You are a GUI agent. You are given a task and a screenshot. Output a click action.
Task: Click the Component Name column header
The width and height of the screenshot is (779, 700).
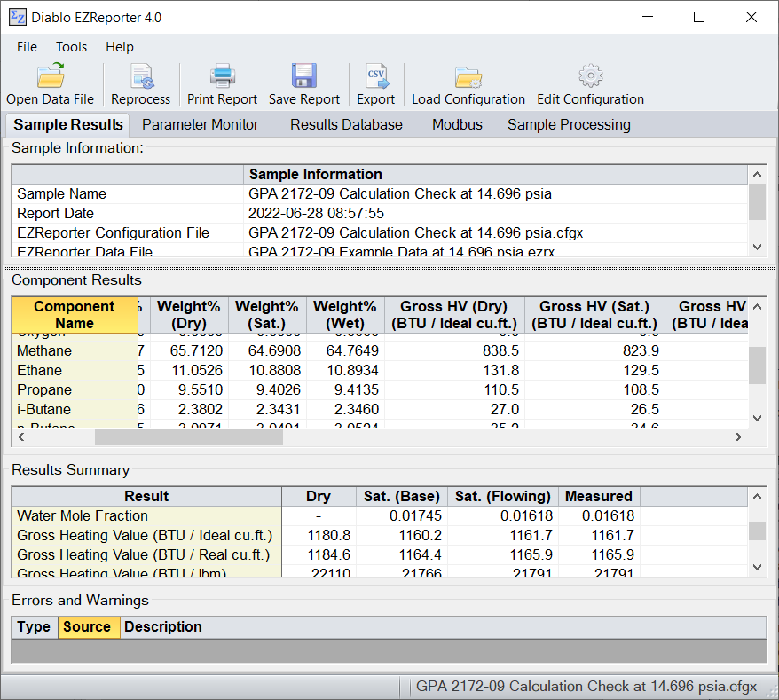pos(75,315)
